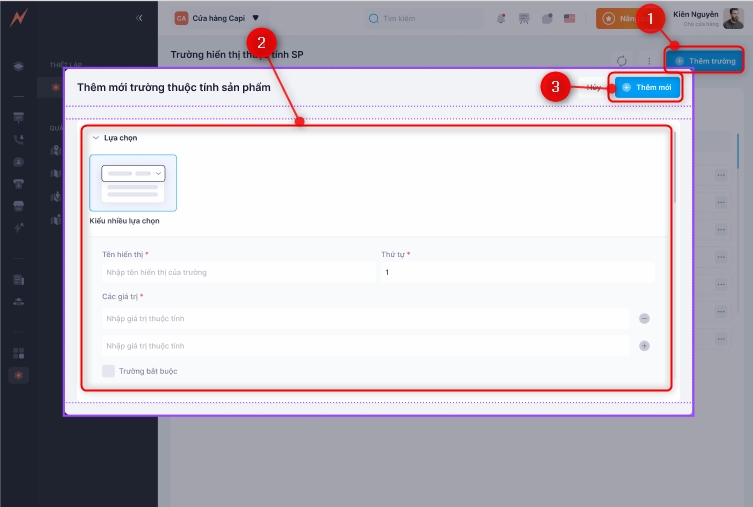The image size is (753, 507).
Task: Click the Hủy cancel button
Action: pos(593,88)
